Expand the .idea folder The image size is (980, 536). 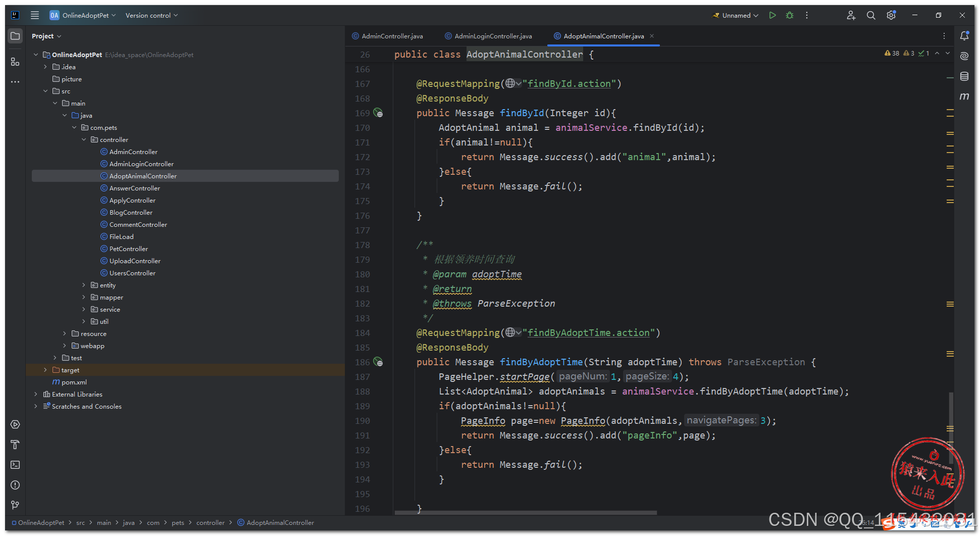click(x=45, y=67)
